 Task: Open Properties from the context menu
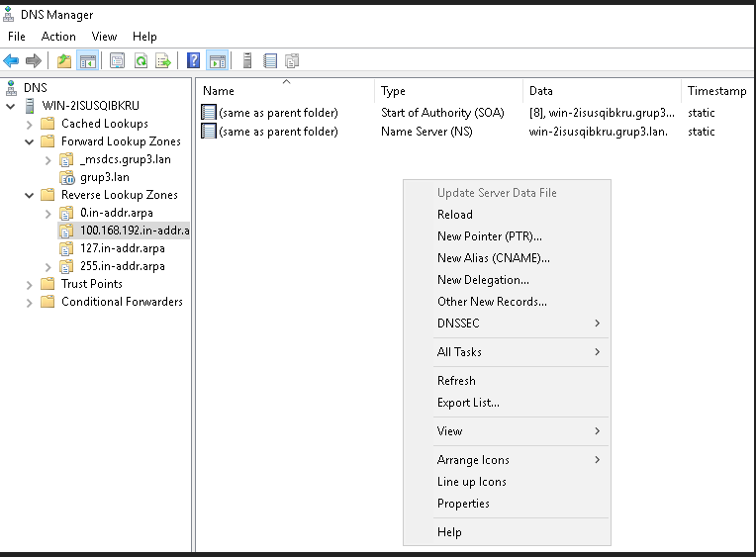coord(507,504)
